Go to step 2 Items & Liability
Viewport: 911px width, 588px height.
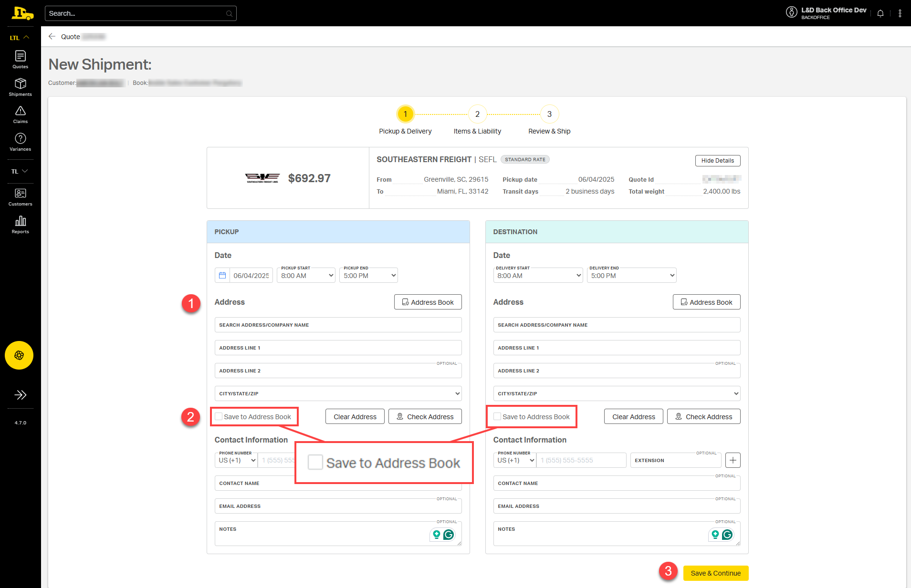(477, 114)
